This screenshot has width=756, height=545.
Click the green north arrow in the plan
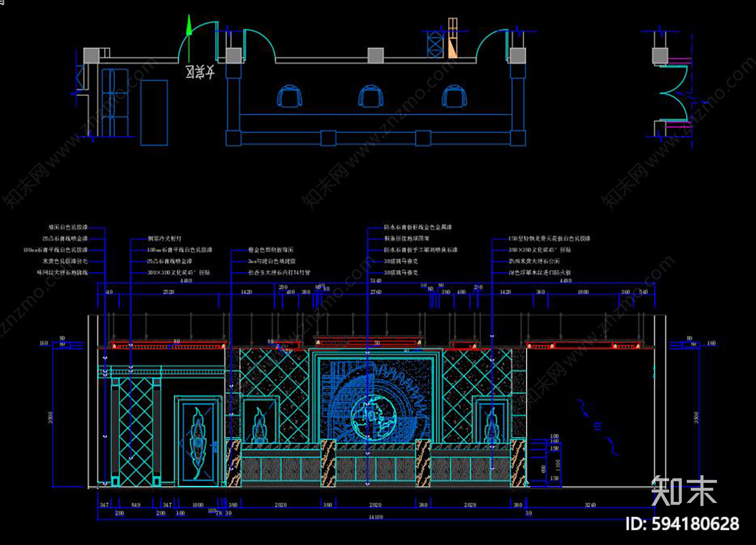(x=188, y=38)
